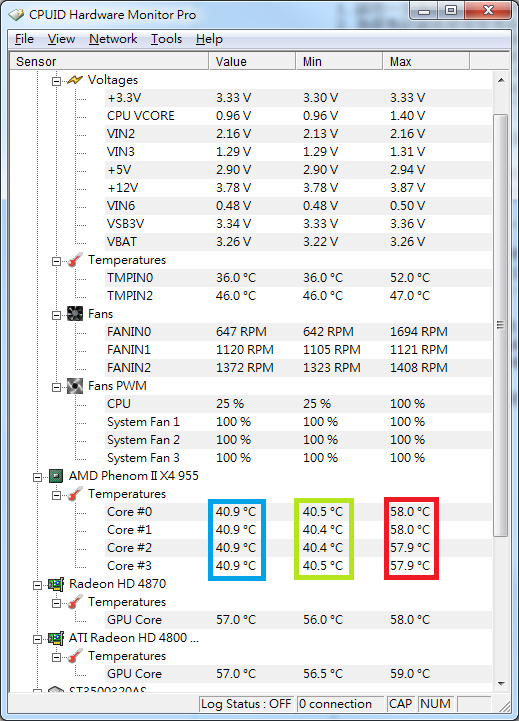Image resolution: width=519 pixels, height=721 pixels.
Task: Open the Tools menu
Action: [x=166, y=39]
